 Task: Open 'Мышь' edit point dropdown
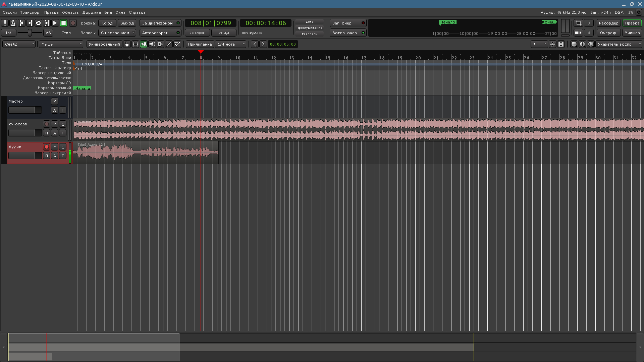coord(61,44)
